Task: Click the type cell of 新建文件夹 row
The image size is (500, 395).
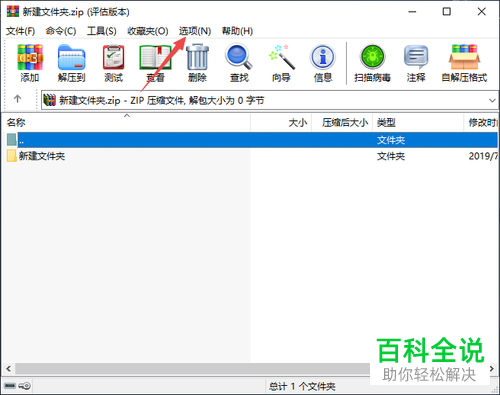Action: pyautogui.click(x=391, y=156)
